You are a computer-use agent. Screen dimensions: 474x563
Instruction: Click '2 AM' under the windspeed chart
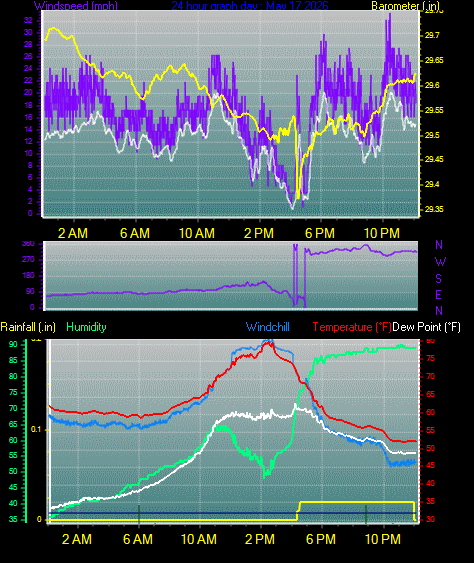tap(73, 233)
